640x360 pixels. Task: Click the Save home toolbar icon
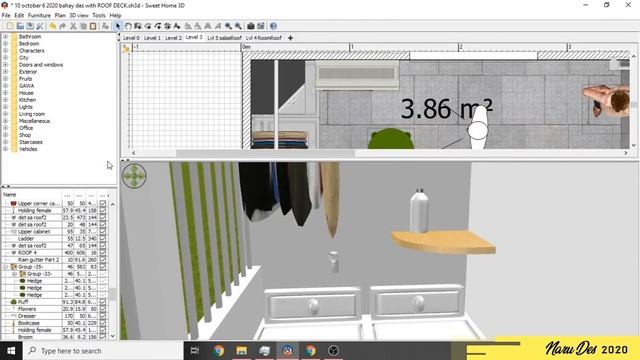(x=30, y=26)
